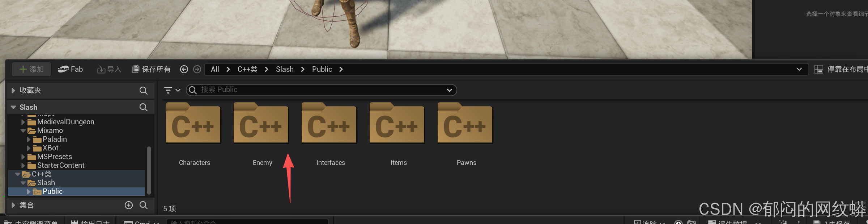Select Paladin in the folder tree

pyautogui.click(x=55, y=139)
